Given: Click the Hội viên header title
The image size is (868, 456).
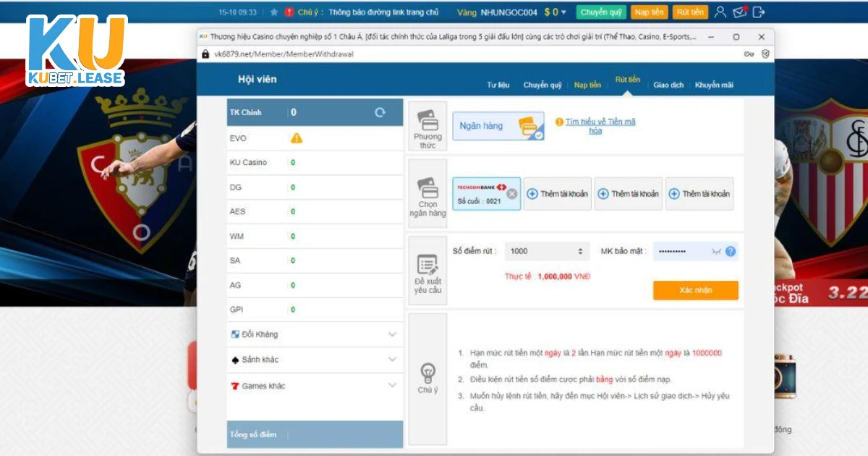Looking at the screenshot, I should [257, 80].
